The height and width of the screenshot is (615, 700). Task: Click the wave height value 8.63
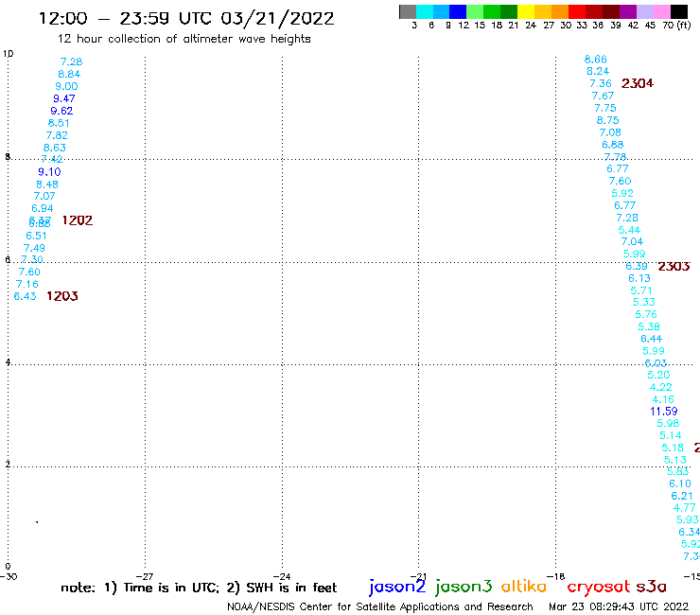click(x=55, y=148)
